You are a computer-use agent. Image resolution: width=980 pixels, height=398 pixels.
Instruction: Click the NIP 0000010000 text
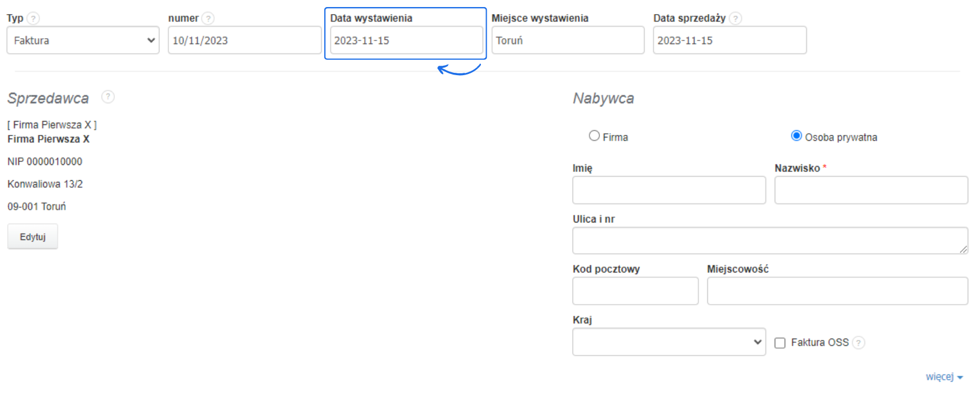(45, 161)
